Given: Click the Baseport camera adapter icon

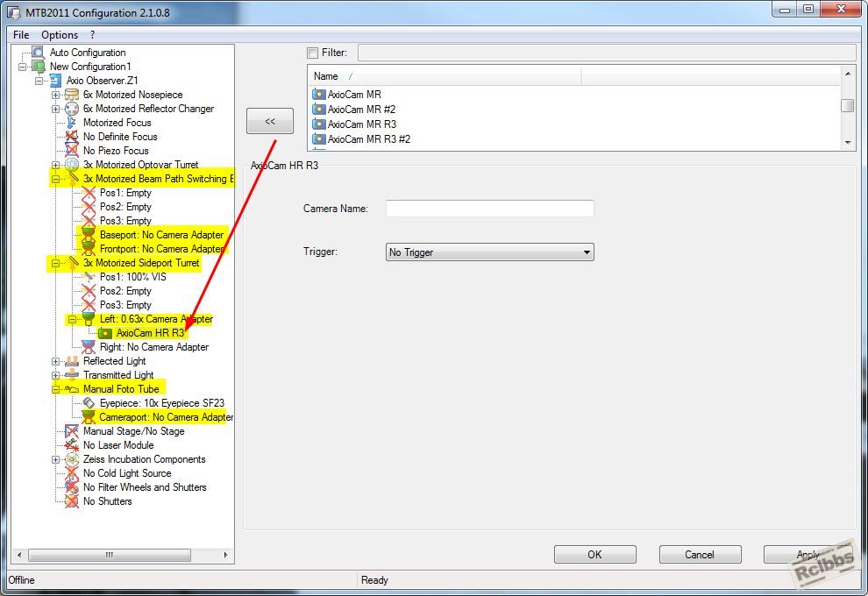Looking at the screenshot, I should pyautogui.click(x=88, y=235).
